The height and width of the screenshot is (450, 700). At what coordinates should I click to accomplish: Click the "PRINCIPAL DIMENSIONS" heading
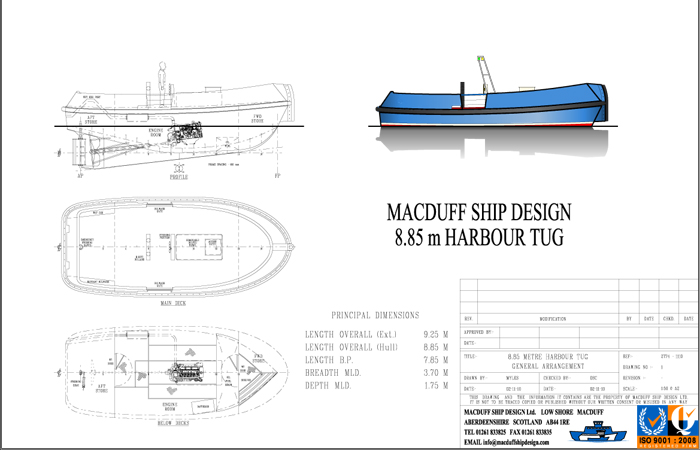coord(375,316)
